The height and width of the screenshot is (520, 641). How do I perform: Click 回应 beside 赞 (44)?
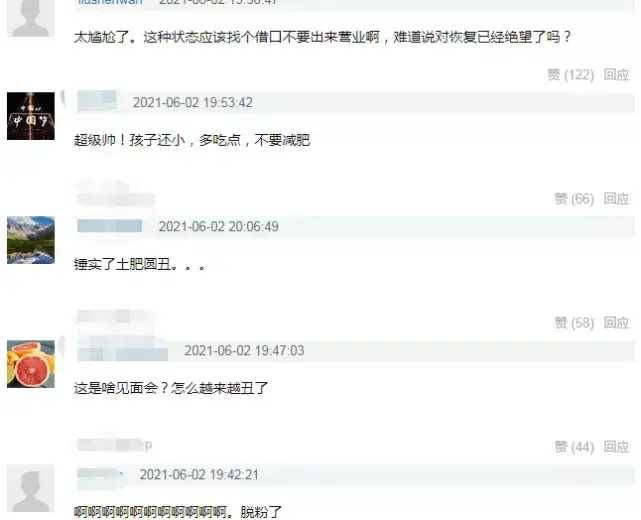[x=616, y=446]
